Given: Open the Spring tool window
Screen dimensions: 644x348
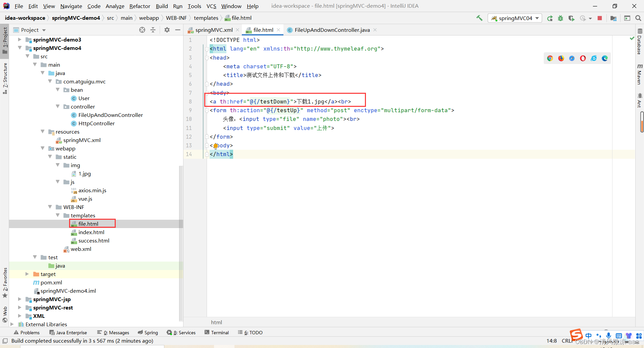Looking at the screenshot, I should (148, 333).
